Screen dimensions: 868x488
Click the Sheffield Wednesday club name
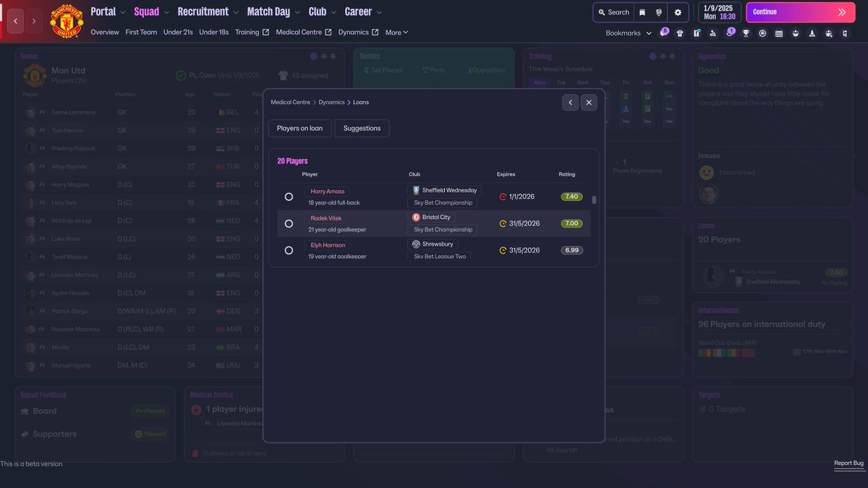pos(450,190)
